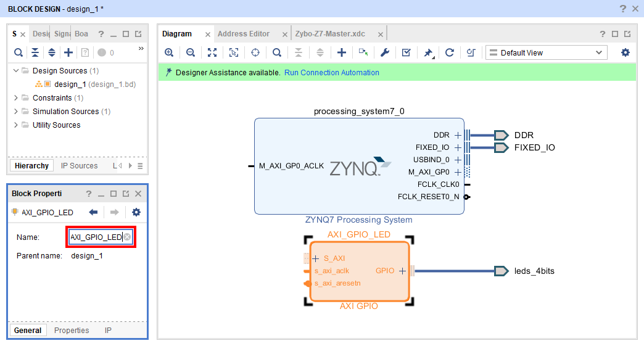The width and height of the screenshot is (644, 346).
Task: Expand USBIND_0 interface pin
Action: [x=458, y=160]
